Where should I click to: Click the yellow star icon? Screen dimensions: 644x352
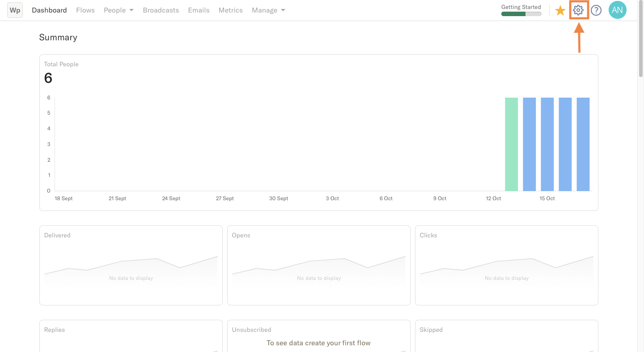560,10
